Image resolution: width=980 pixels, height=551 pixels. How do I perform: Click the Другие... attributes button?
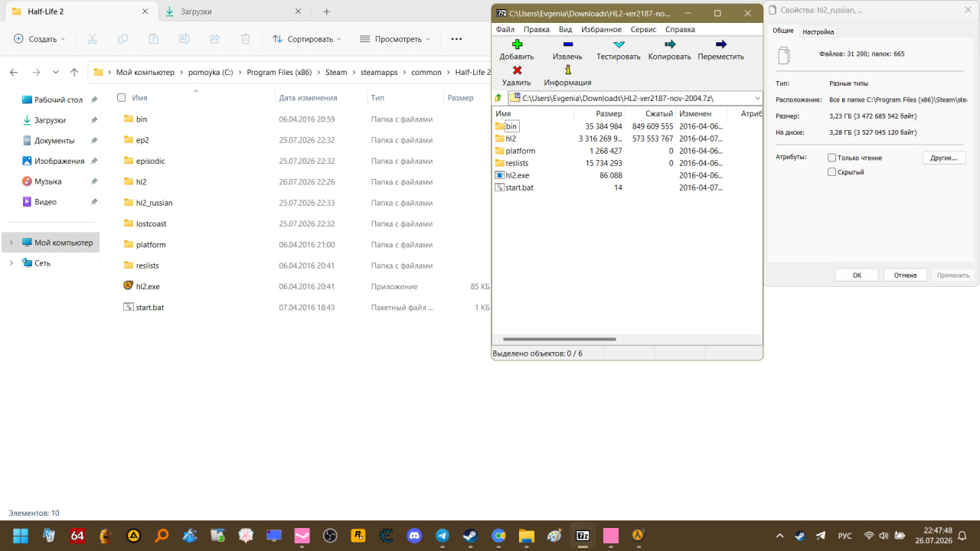[944, 158]
